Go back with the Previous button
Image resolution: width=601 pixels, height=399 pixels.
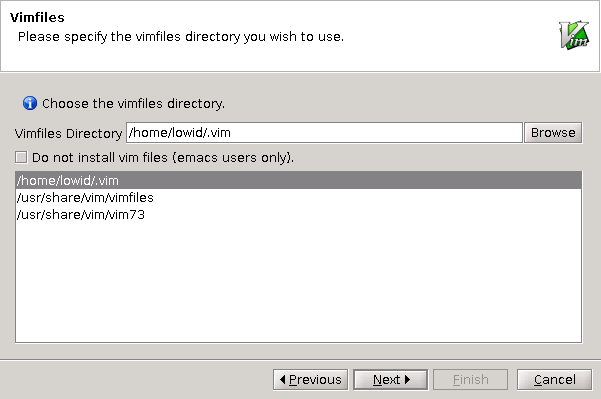coord(310,379)
